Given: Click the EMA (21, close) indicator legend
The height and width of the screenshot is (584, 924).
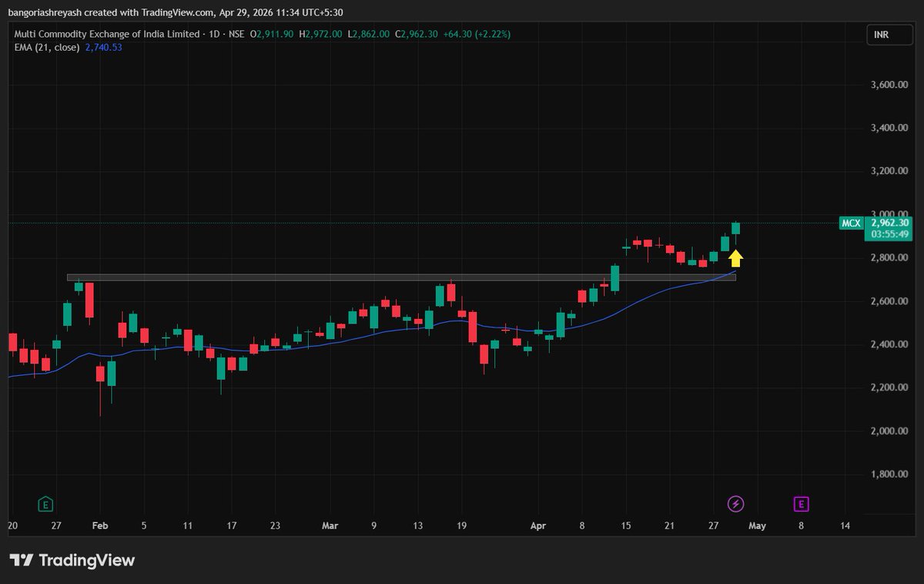Looking at the screenshot, I should coord(48,47).
